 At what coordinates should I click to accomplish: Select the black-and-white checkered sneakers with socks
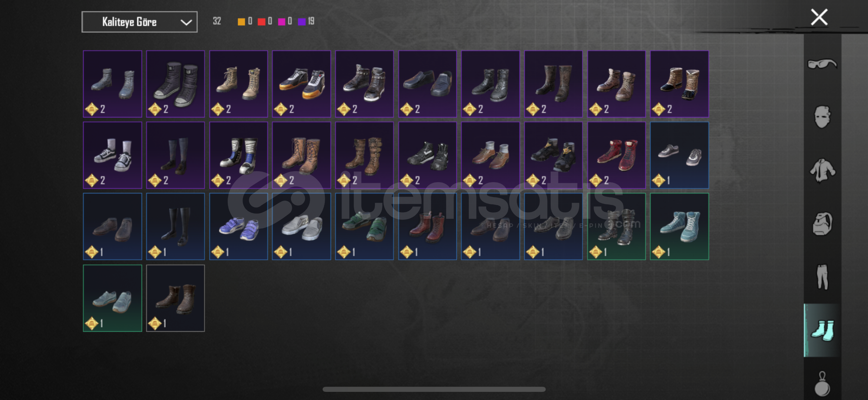point(112,155)
